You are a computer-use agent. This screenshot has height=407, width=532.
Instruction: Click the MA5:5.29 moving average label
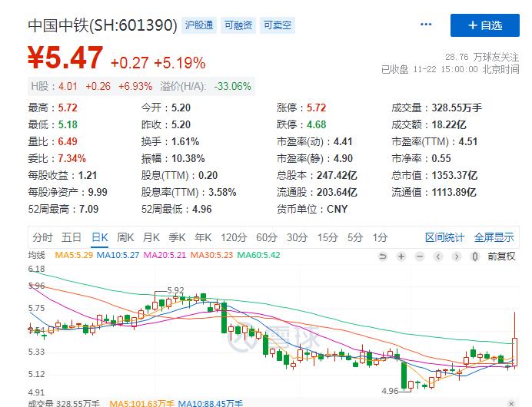pos(74,255)
